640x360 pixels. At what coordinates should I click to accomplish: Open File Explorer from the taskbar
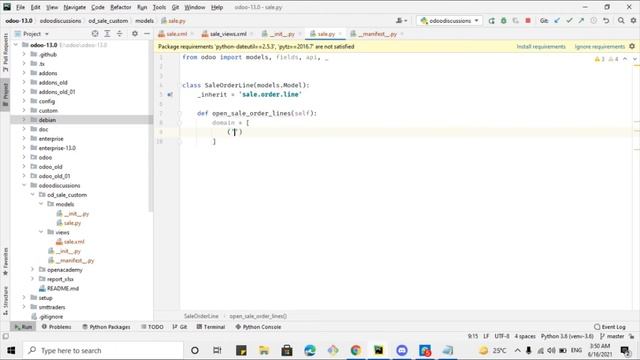pos(264,350)
